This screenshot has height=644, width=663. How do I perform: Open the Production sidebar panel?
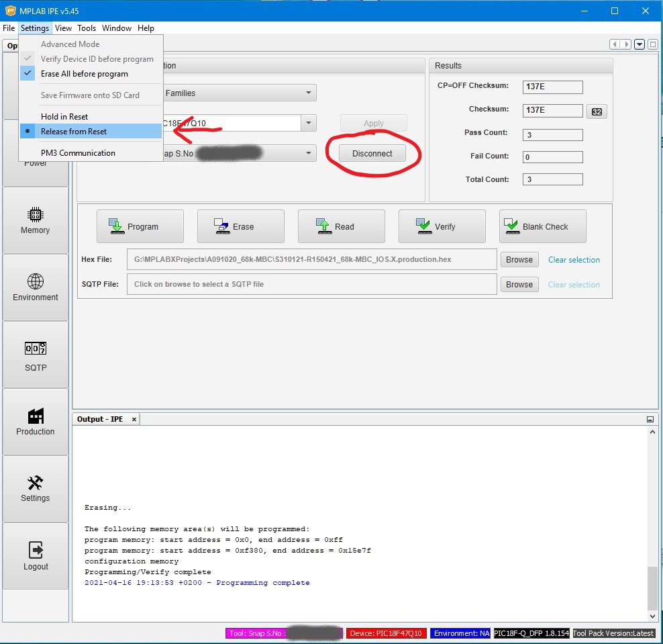pos(36,422)
